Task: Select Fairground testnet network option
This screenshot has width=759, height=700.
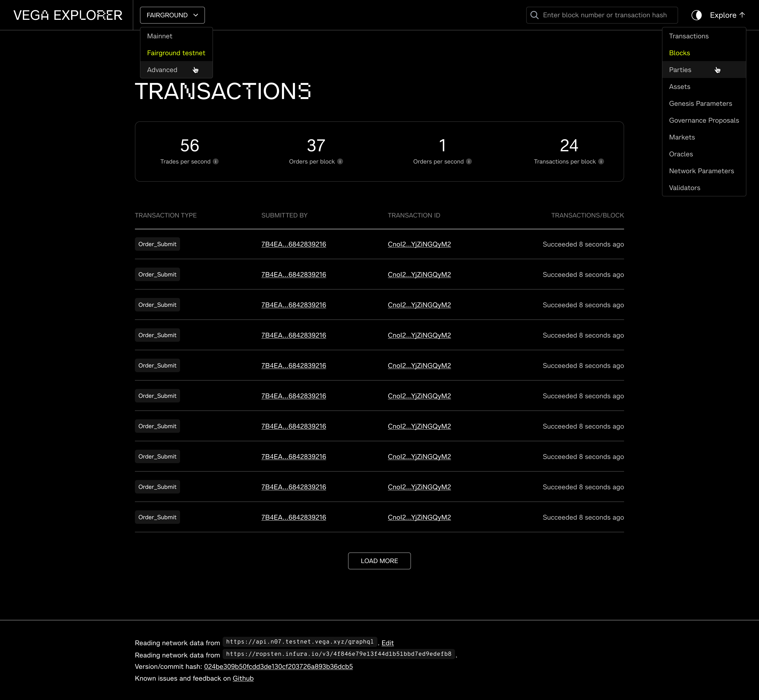Action: (176, 53)
